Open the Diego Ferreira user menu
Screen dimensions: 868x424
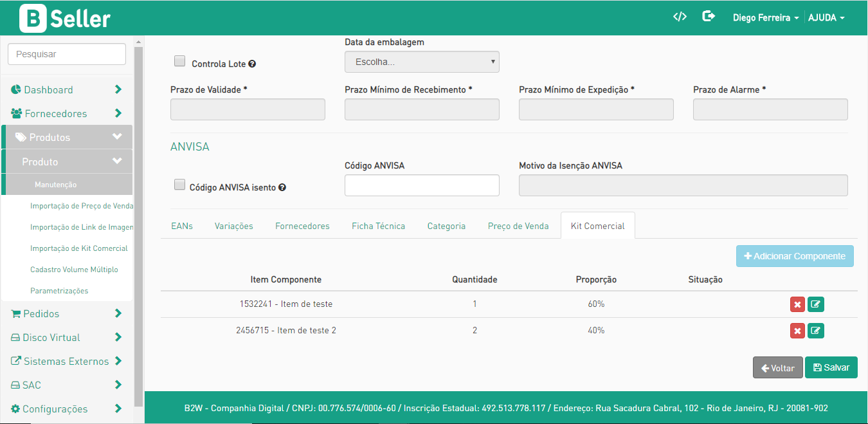pos(766,18)
